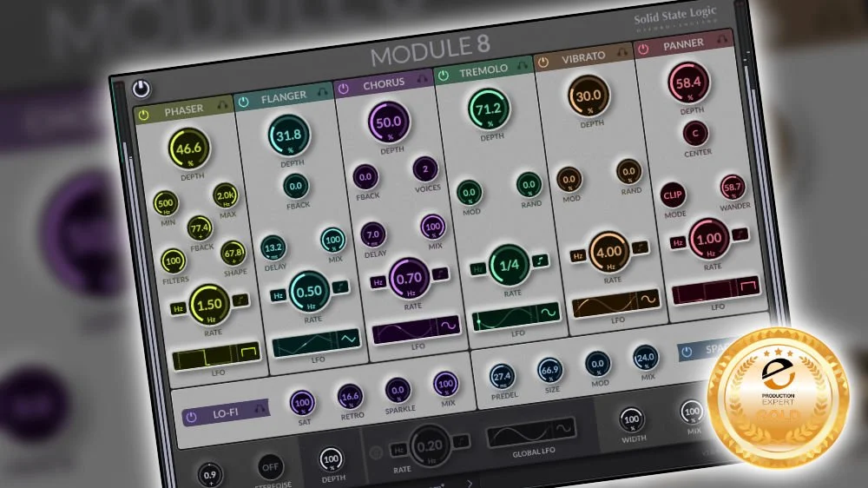This screenshot has width=868, height=488.
Task: Click the Global LFO Hz rate button
Action: point(398,450)
